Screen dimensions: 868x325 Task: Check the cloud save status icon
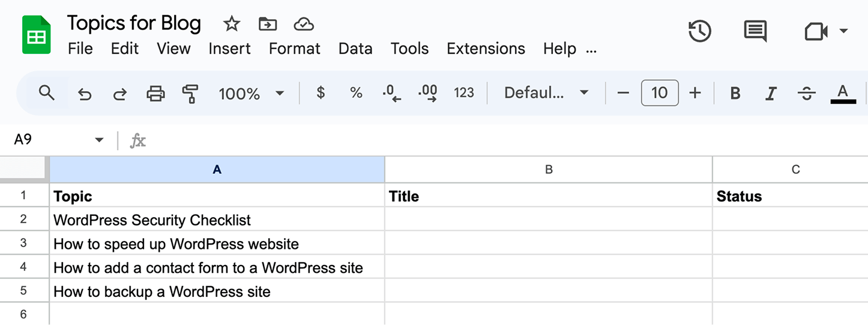(304, 24)
